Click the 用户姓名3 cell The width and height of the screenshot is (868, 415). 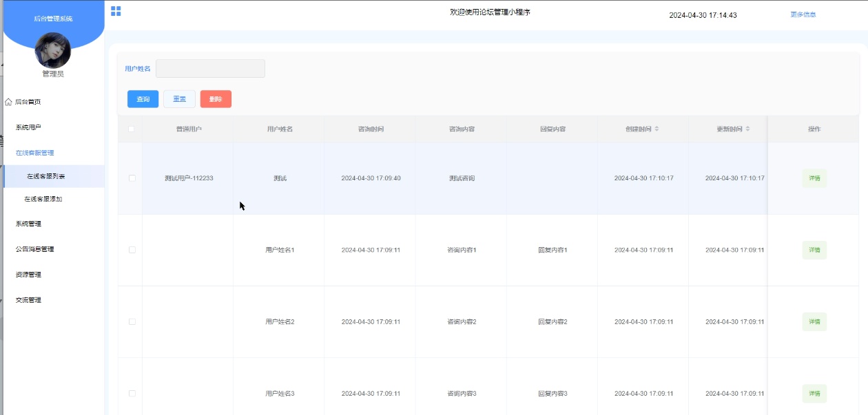tap(280, 393)
